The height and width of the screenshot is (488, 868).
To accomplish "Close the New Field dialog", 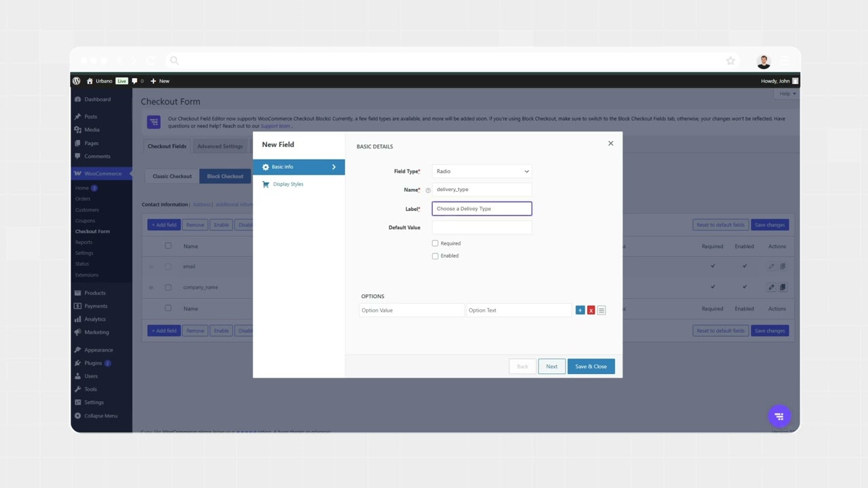I will (610, 143).
